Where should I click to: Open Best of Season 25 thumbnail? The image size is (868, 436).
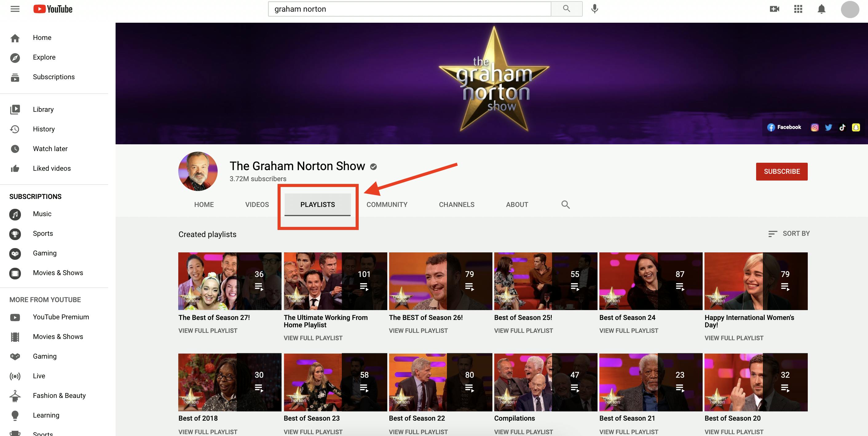(546, 281)
